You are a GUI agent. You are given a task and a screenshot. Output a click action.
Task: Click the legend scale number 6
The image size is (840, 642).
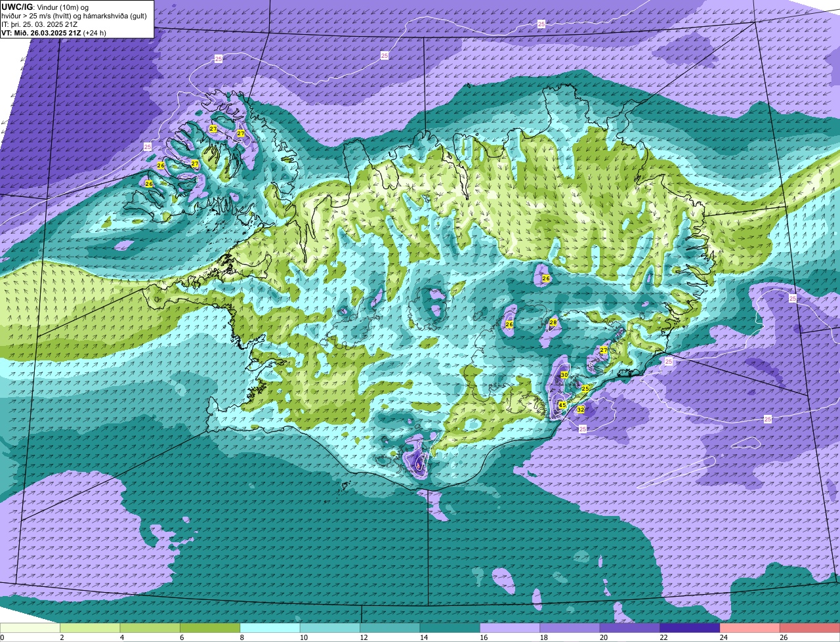click(182, 637)
